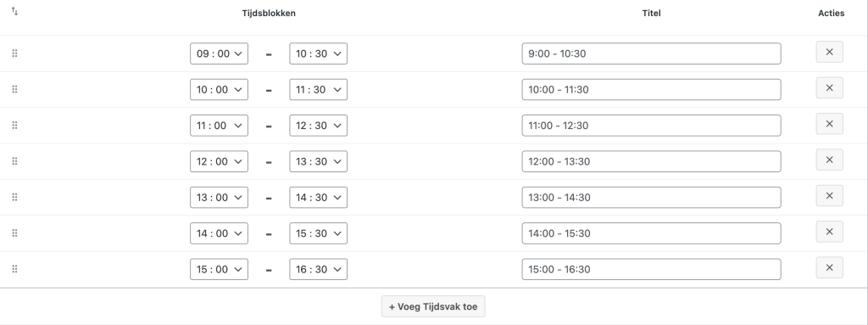Delete the 11:00 - 12:30 time slot row
The width and height of the screenshot is (868, 325).
[x=829, y=124]
